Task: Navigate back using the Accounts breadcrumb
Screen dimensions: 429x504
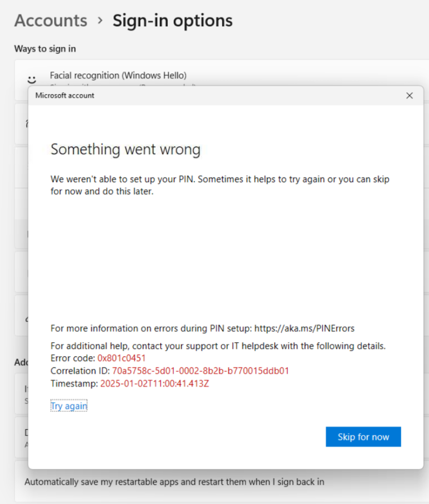Action: (50, 20)
